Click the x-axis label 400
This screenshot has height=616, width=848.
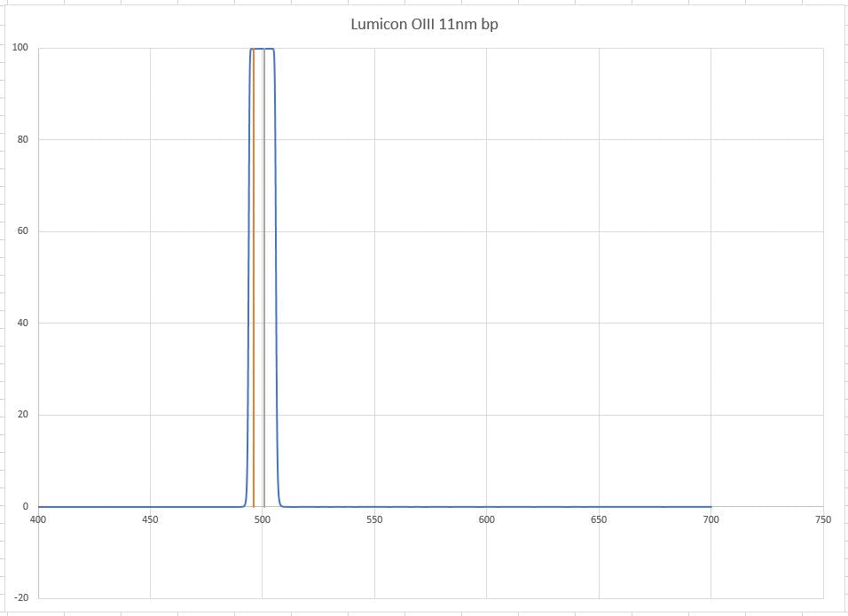[38, 519]
